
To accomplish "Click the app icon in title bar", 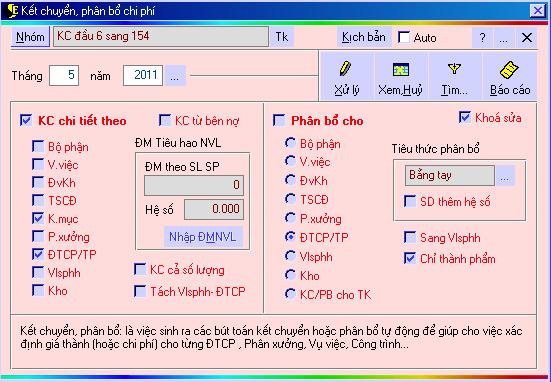I will pyautogui.click(x=12, y=11).
